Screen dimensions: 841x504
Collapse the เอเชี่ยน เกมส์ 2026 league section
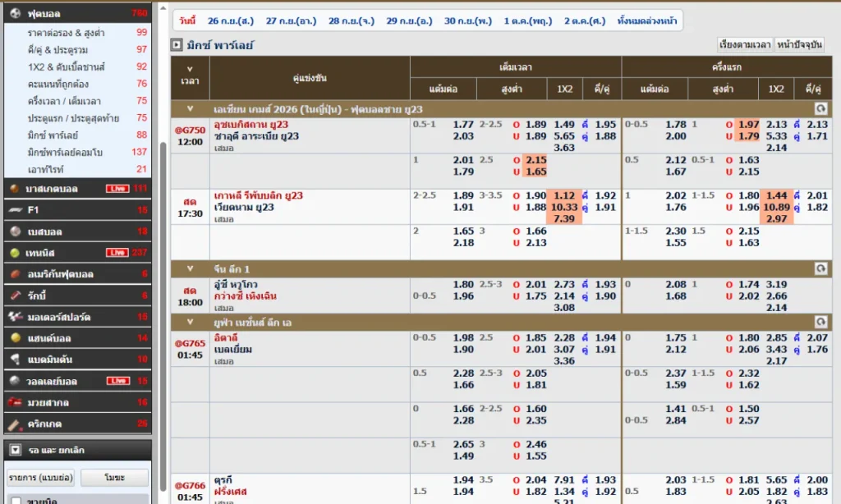point(190,109)
